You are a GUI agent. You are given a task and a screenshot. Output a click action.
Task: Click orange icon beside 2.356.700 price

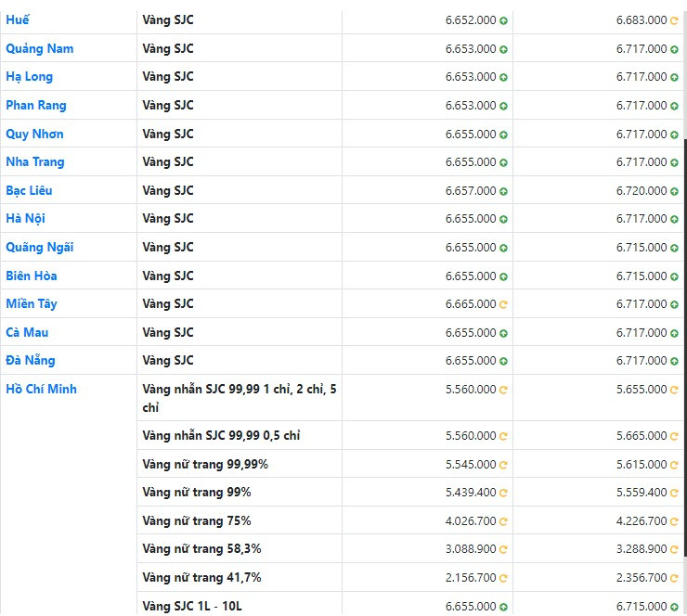(x=674, y=578)
